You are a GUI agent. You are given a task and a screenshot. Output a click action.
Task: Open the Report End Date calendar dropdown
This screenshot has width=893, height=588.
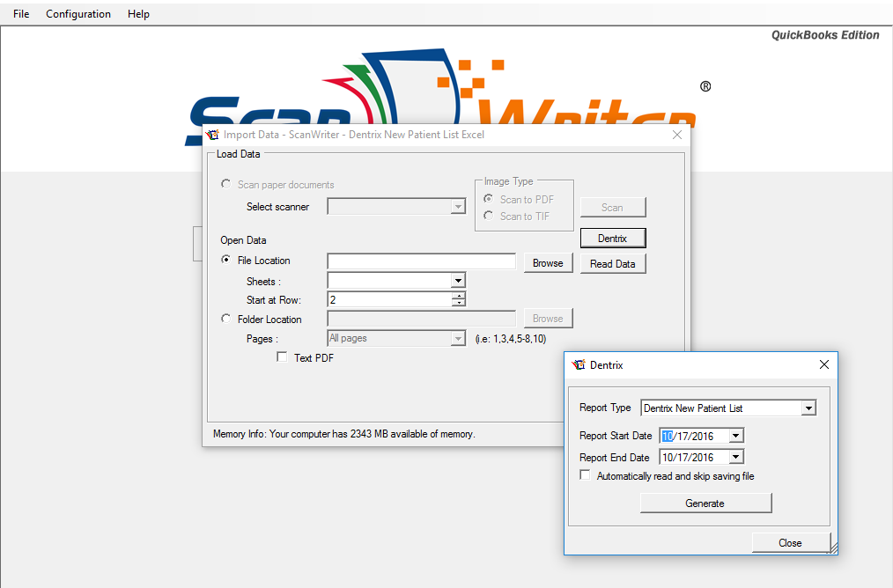pos(736,457)
